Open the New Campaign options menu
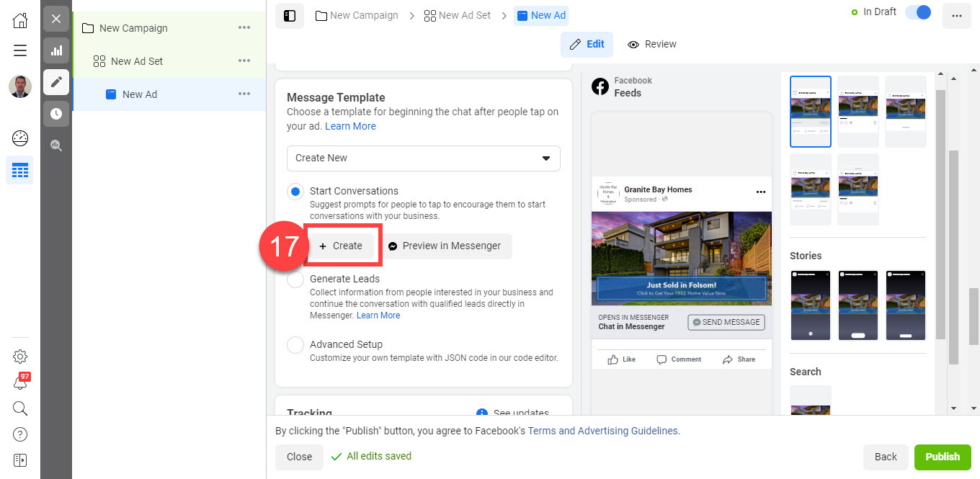980x479 pixels. pos(244,27)
